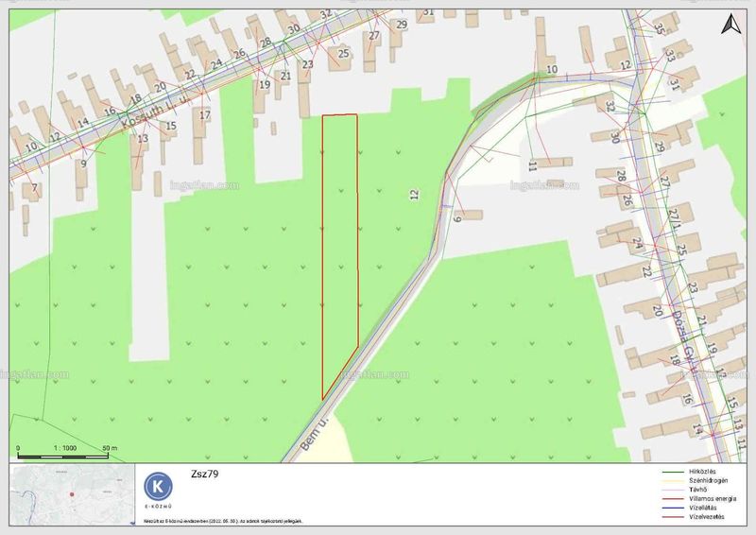
Task: Click house number 11 near Bem u. curve
Action: coord(532,166)
